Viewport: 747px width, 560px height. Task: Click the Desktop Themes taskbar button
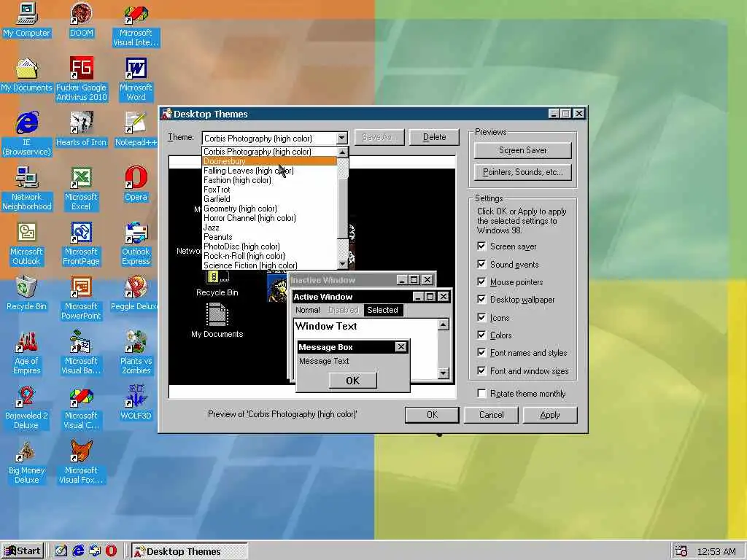(190, 551)
